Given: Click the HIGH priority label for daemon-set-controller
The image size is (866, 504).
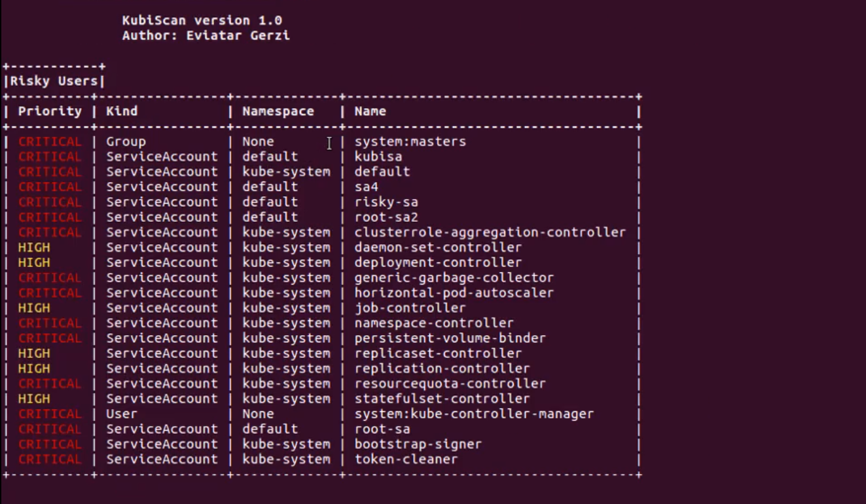Looking at the screenshot, I should [34, 247].
